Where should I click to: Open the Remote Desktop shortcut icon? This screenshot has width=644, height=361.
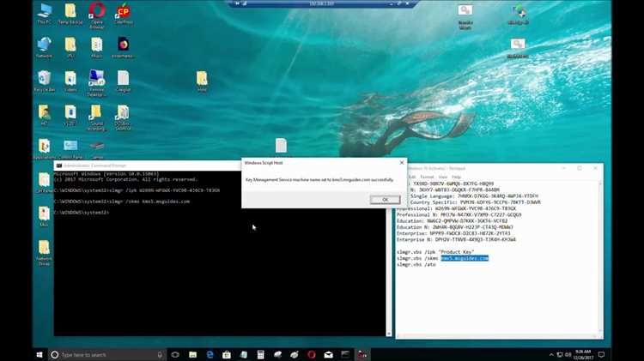pos(96,83)
